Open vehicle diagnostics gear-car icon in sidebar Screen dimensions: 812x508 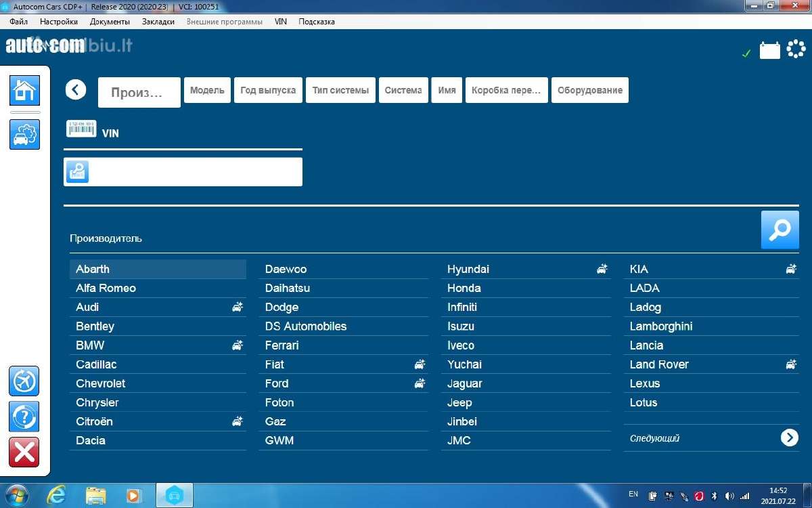click(24, 134)
